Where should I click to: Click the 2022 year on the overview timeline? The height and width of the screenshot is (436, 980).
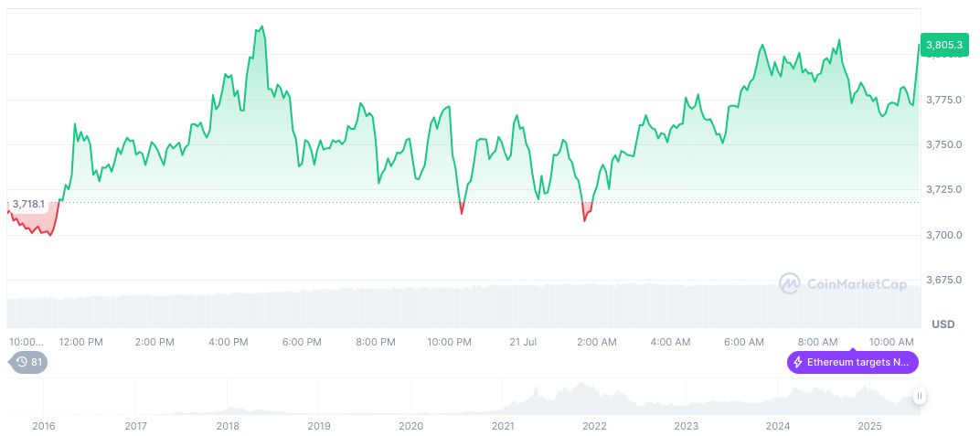[594, 426]
